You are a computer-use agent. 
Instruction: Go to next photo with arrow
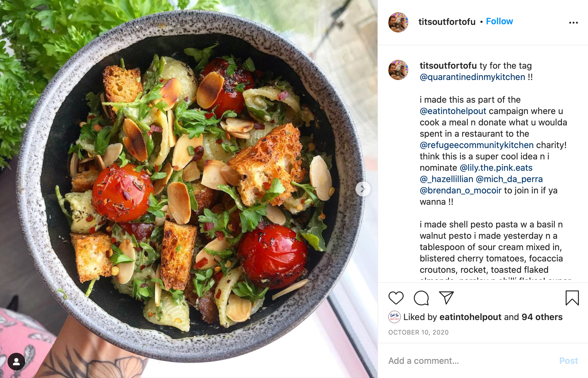tap(363, 189)
